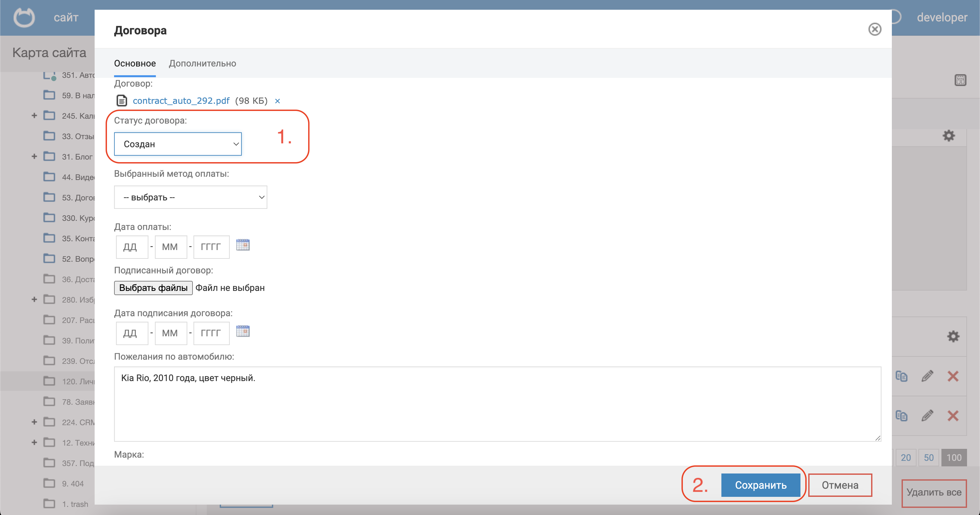This screenshot has height=515, width=980.
Task: Click the Сохранить button
Action: (x=761, y=485)
